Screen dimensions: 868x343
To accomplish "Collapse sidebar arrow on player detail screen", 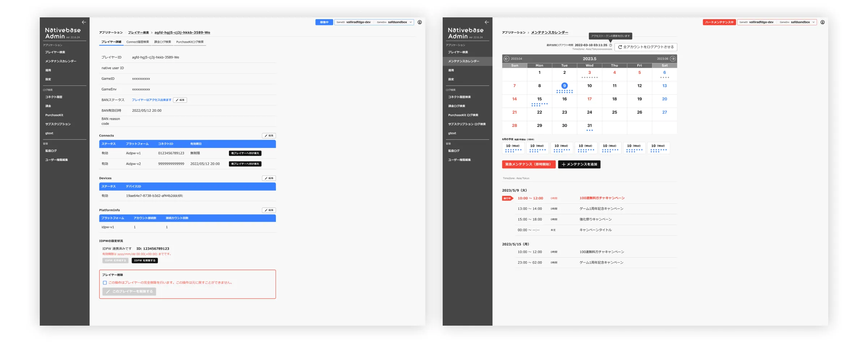I will 84,22.
